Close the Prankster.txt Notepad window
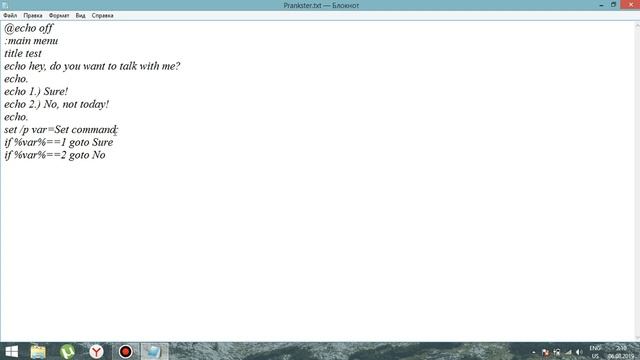The height and width of the screenshot is (360, 640). (x=630, y=4)
